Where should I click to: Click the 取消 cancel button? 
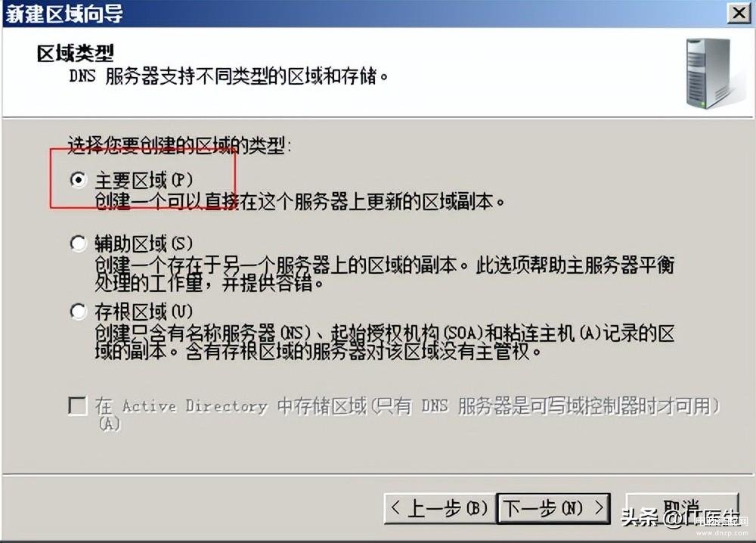682,507
